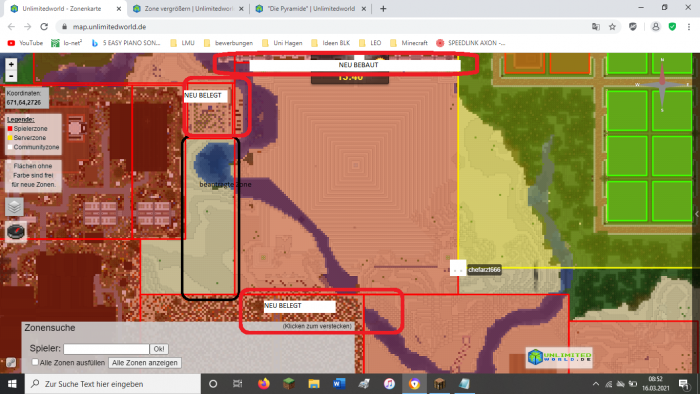Click the white Communityzone legend swatch

[x=10, y=147]
